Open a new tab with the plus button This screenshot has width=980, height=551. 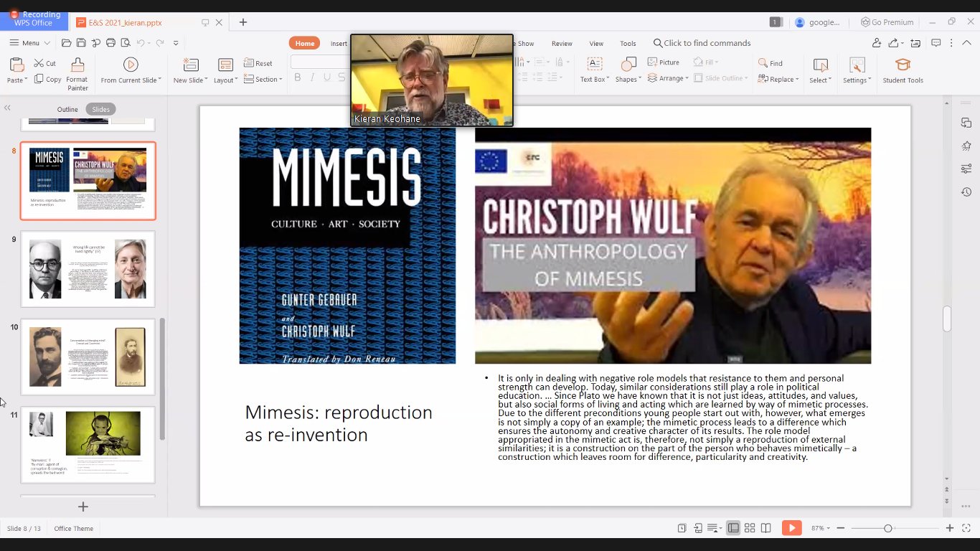coord(243,22)
